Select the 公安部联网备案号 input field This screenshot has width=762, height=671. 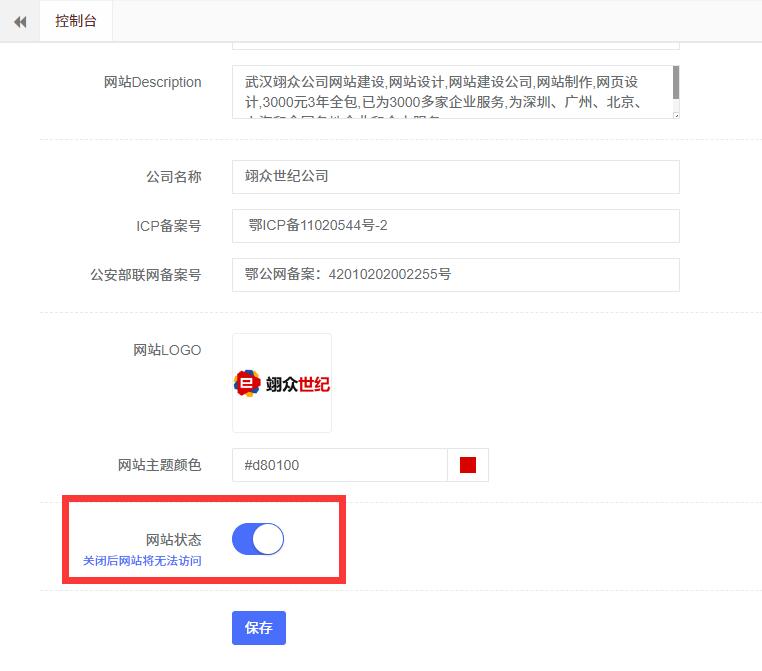click(455, 274)
